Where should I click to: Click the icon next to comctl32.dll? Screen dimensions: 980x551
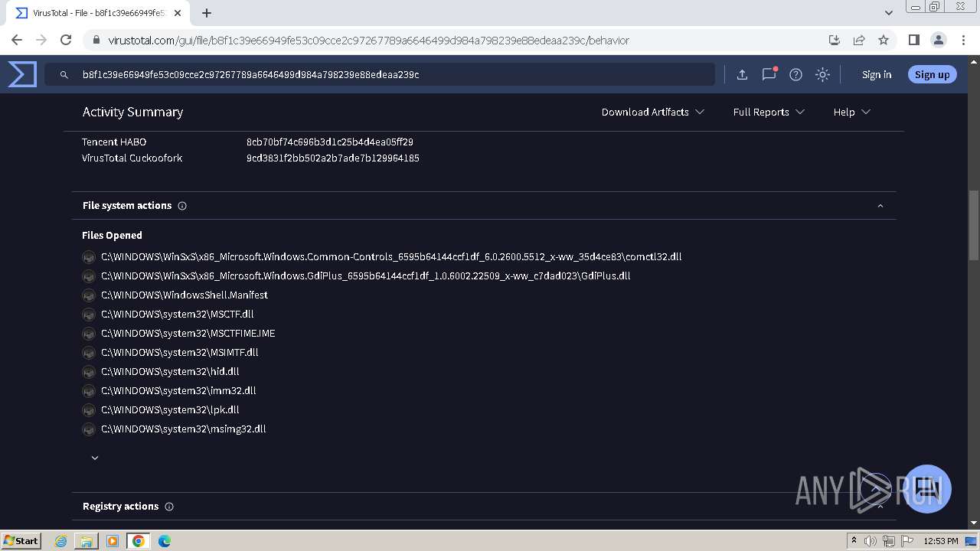click(x=89, y=257)
